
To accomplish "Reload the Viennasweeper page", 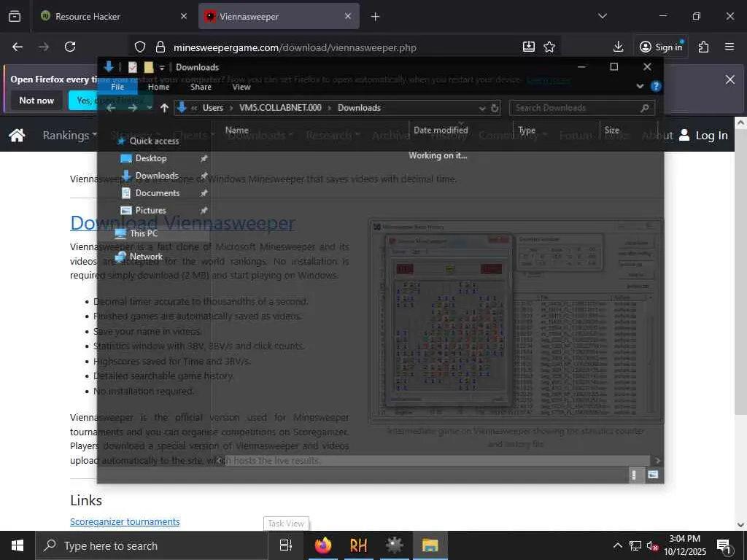I will (70, 47).
